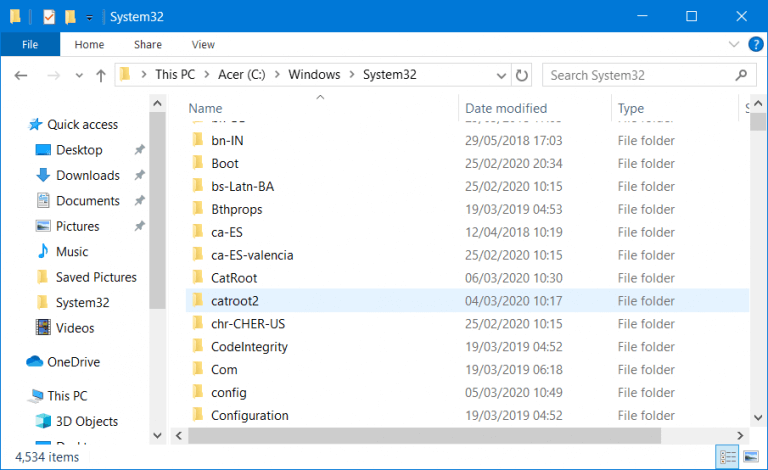Select the Configuration folder

point(250,416)
